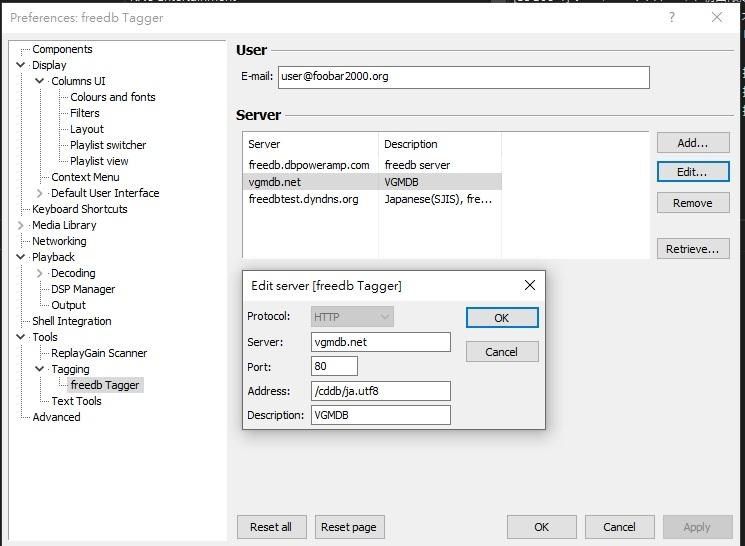The width and height of the screenshot is (745, 546).
Task: Expand the Default User Interface node
Action: [40, 193]
